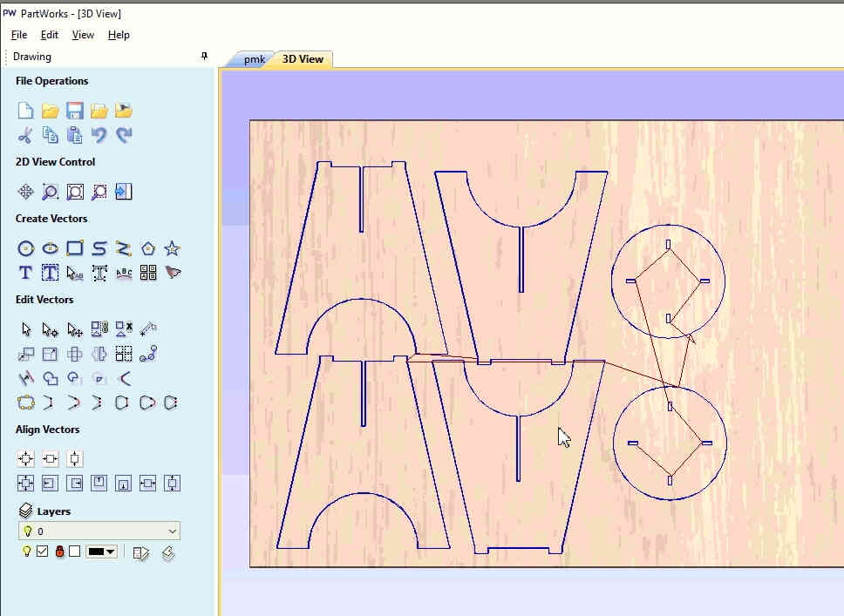Viewport: 844px width, 616px height.
Task: Scale or resize selected vectors
Action: [50, 354]
